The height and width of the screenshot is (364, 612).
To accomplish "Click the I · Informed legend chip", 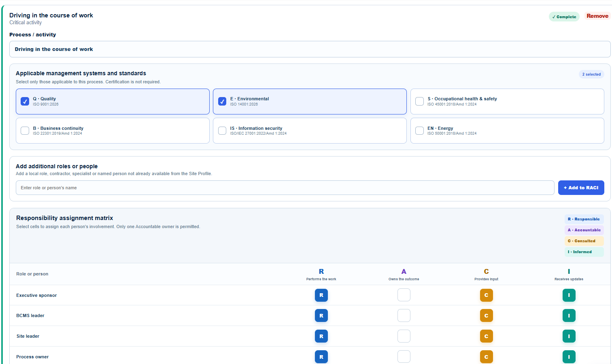I will pos(584,252).
